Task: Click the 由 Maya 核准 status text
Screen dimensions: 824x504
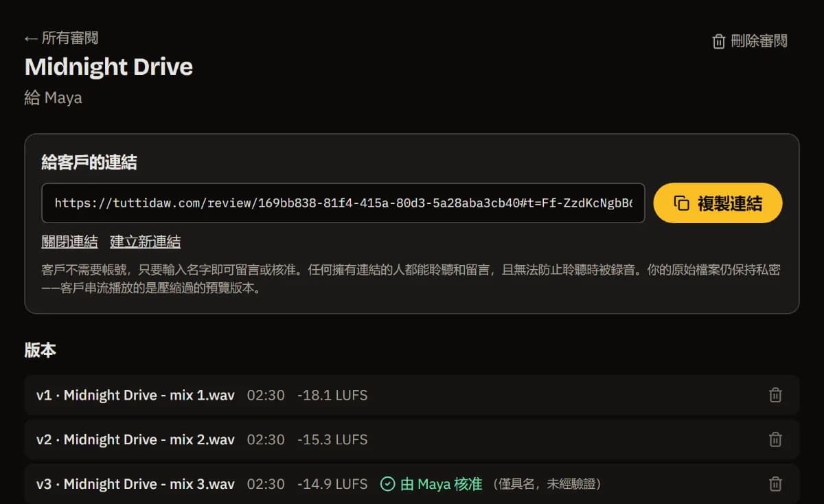Action: pos(441,484)
